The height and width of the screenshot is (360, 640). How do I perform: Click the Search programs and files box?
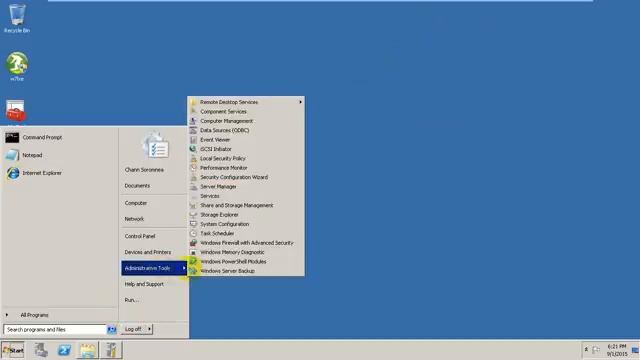click(x=55, y=329)
